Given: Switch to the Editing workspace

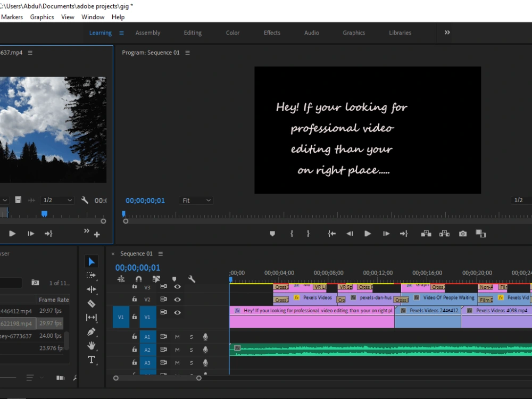Looking at the screenshot, I should [x=193, y=33].
